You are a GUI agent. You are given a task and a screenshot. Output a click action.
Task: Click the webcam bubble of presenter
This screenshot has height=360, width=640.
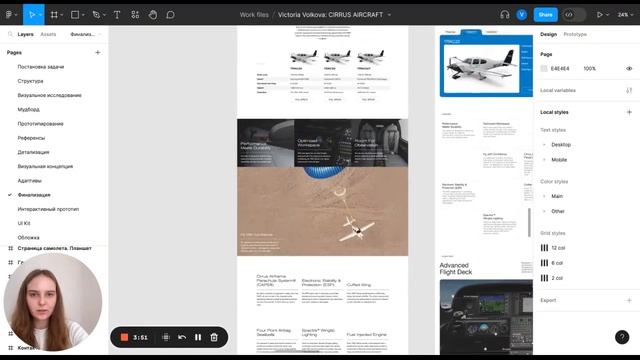(x=53, y=302)
